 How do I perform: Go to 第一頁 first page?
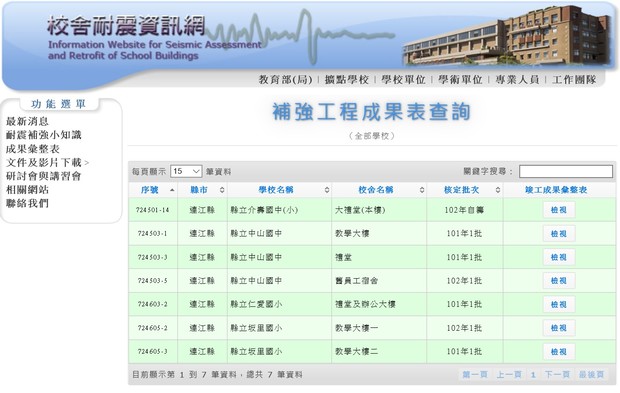(x=474, y=374)
